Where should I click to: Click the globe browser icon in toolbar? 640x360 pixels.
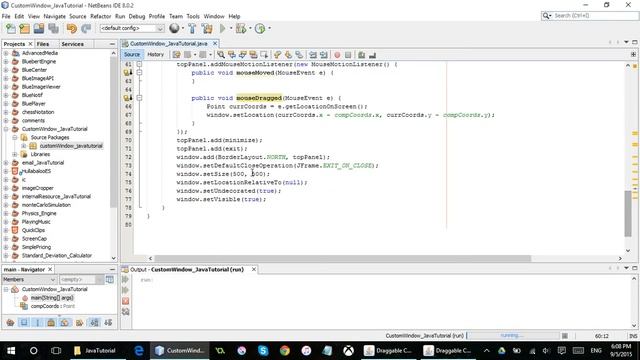click(174, 28)
